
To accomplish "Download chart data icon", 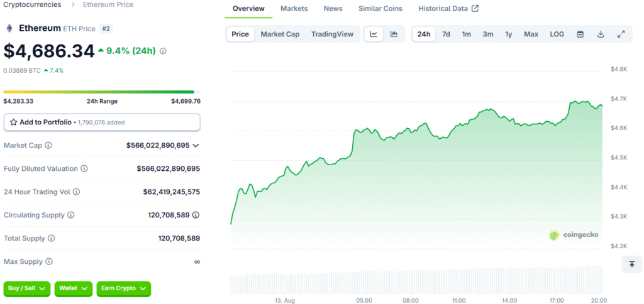I will coord(601,34).
